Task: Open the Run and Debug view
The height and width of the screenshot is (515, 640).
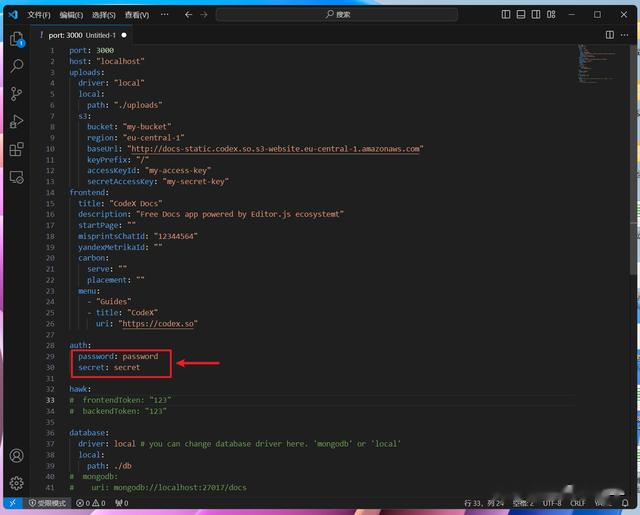Action: 17,122
